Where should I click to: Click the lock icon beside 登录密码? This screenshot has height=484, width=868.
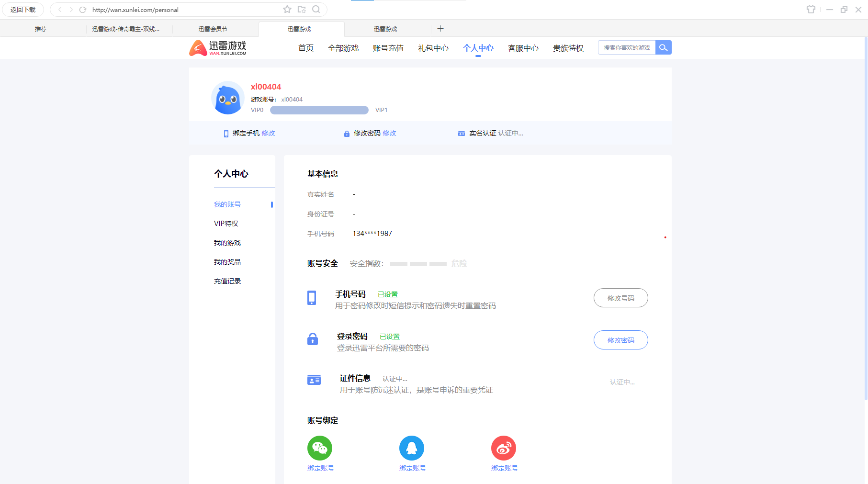coord(313,340)
